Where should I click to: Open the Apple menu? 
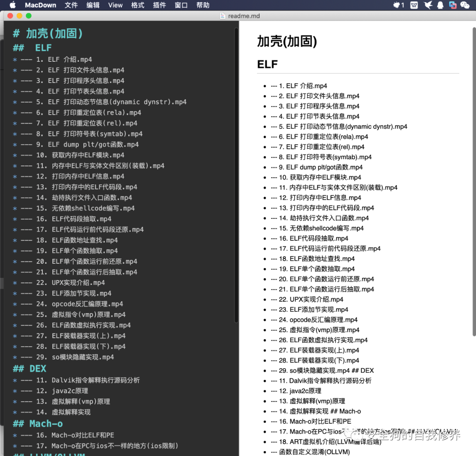12,5
